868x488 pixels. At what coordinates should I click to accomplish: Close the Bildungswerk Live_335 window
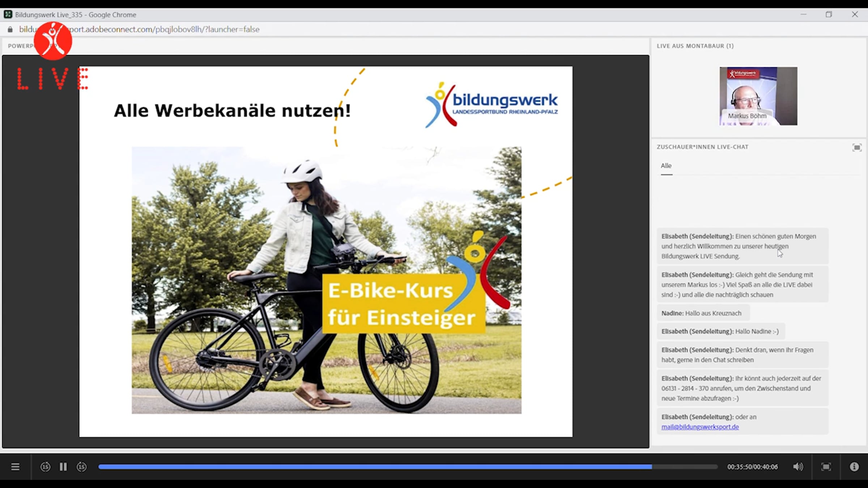[855, 14]
